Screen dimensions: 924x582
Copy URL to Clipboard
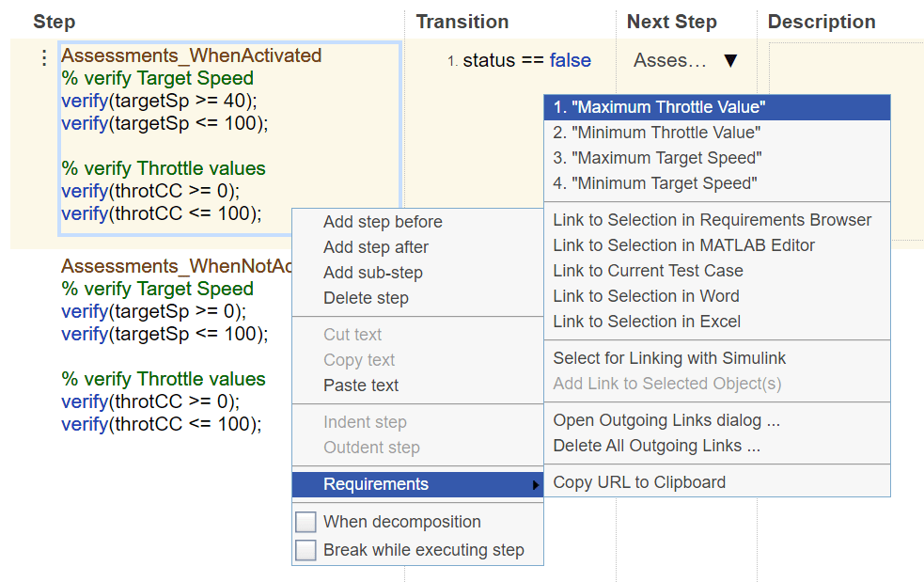pyautogui.click(x=639, y=482)
